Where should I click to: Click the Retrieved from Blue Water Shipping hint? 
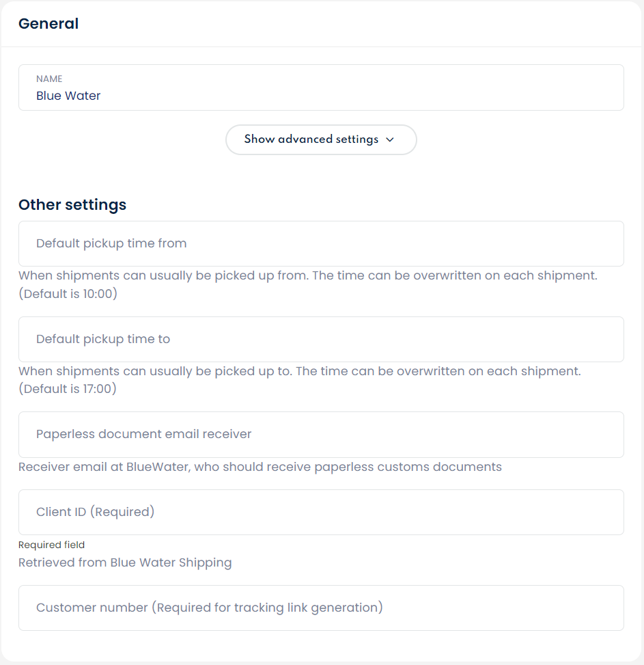(125, 562)
